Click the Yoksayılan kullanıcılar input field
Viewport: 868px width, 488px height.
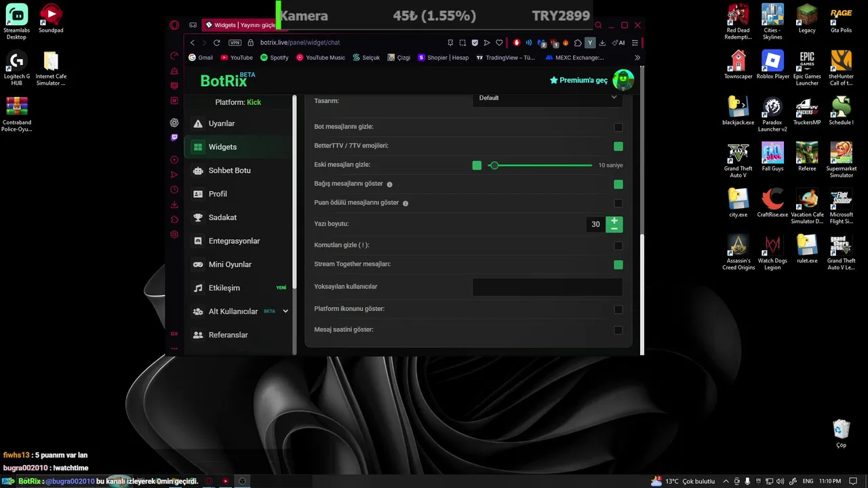pyautogui.click(x=547, y=287)
